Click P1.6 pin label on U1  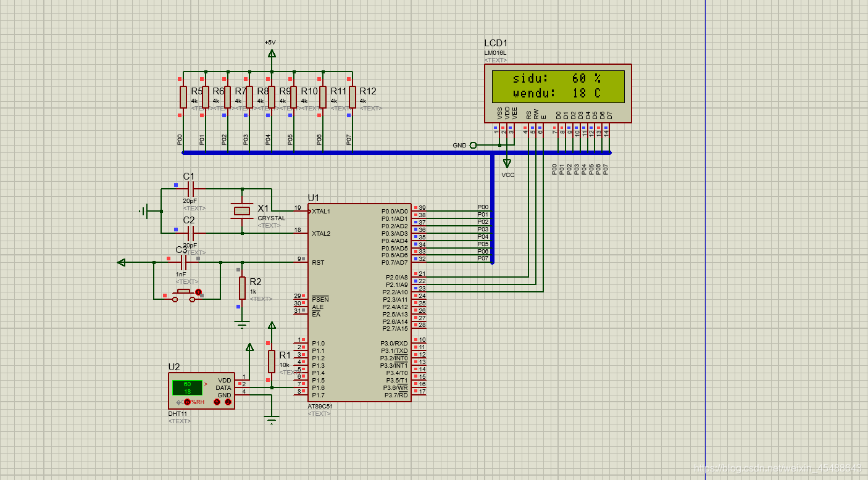318,387
